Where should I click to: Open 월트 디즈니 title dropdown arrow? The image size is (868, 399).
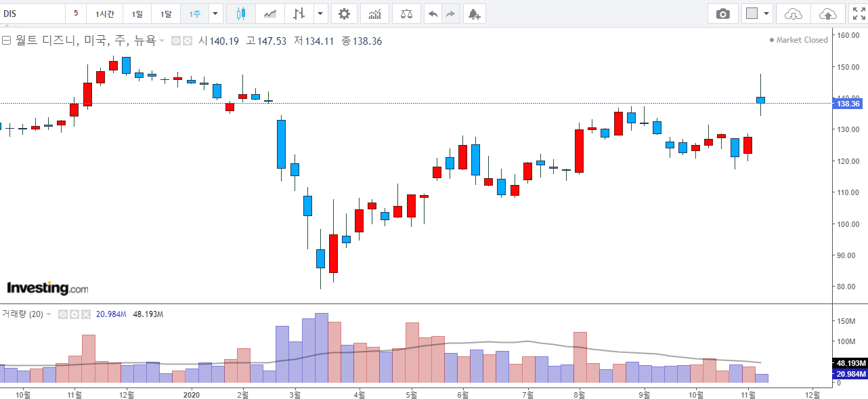pyautogui.click(x=162, y=41)
